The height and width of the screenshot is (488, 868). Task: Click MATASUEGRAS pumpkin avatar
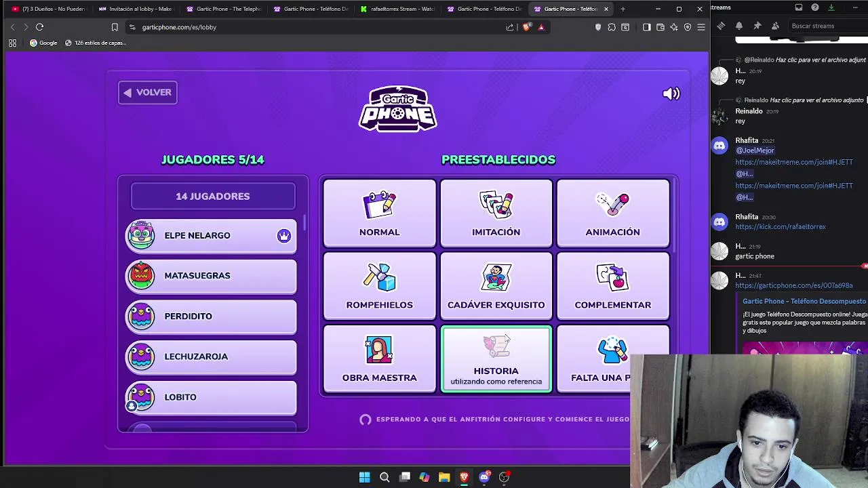pos(141,275)
